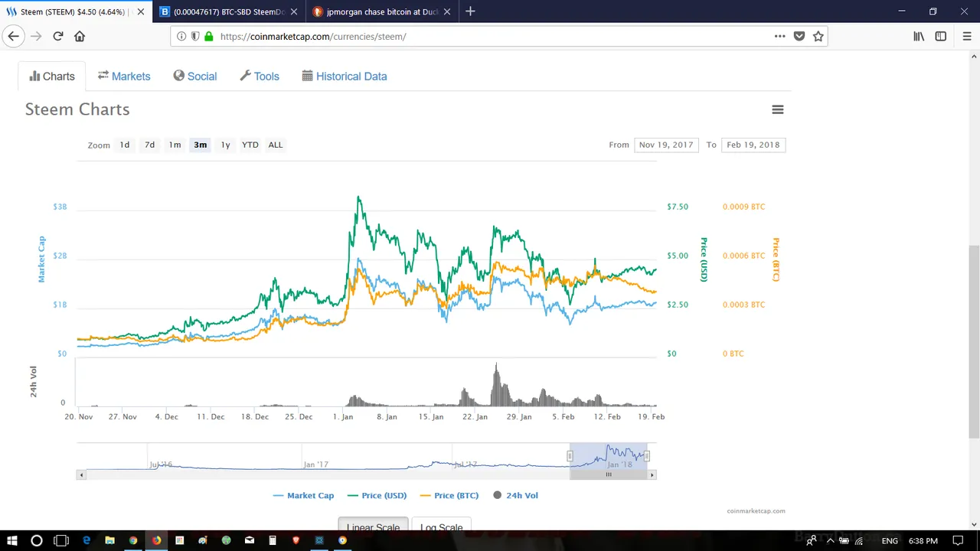The image size is (980, 551).
Task: Open the Firefox Library
Action: tap(919, 36)
